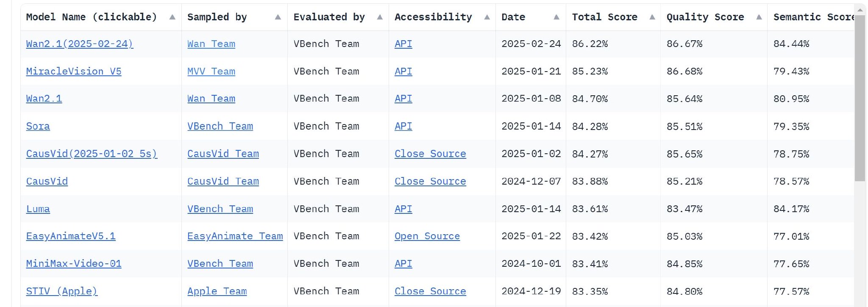Screen dimensions: 868x307
Task: Sort by Quality Score arrow icon
Action: [759, 17]
